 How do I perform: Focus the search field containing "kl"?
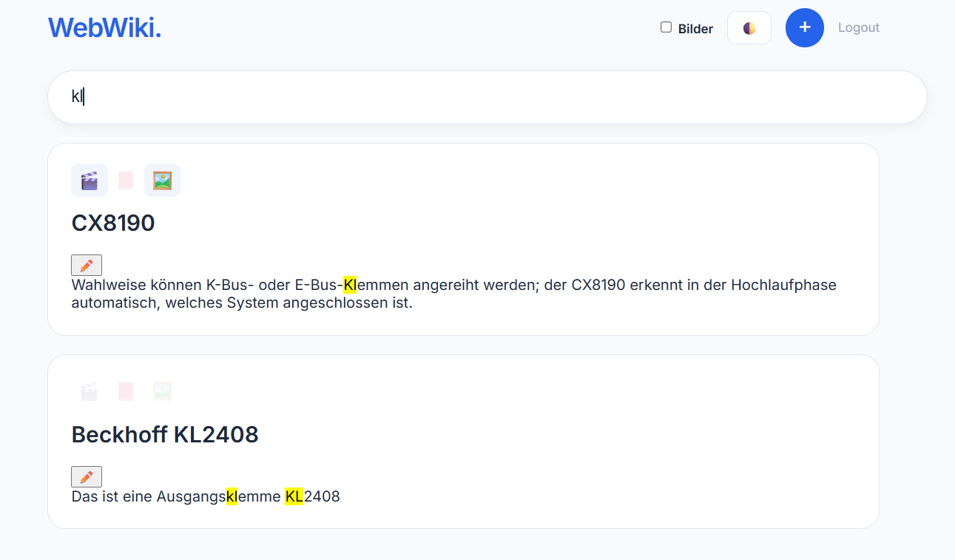pyautogui.click(x=487, y=97)
